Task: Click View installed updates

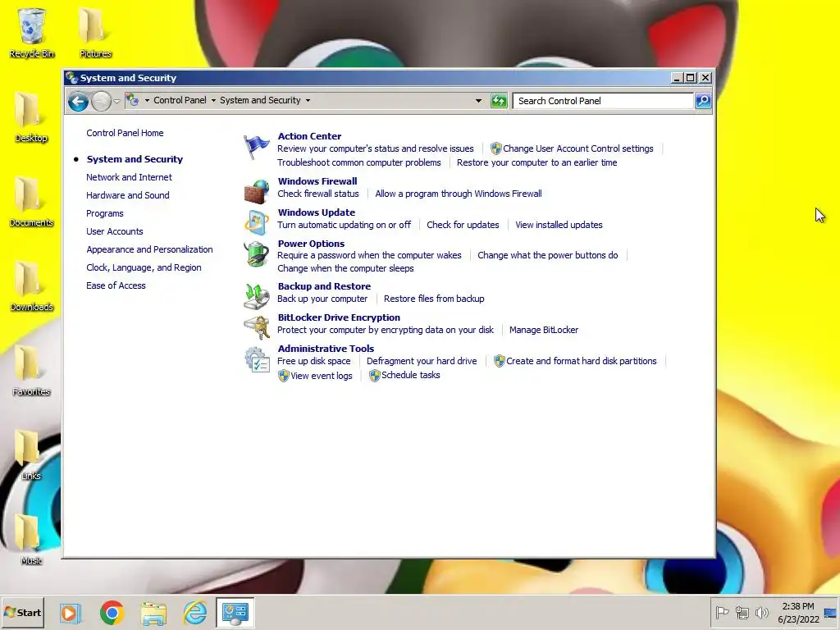Action: pyautogui.click(x=559, y=225)
